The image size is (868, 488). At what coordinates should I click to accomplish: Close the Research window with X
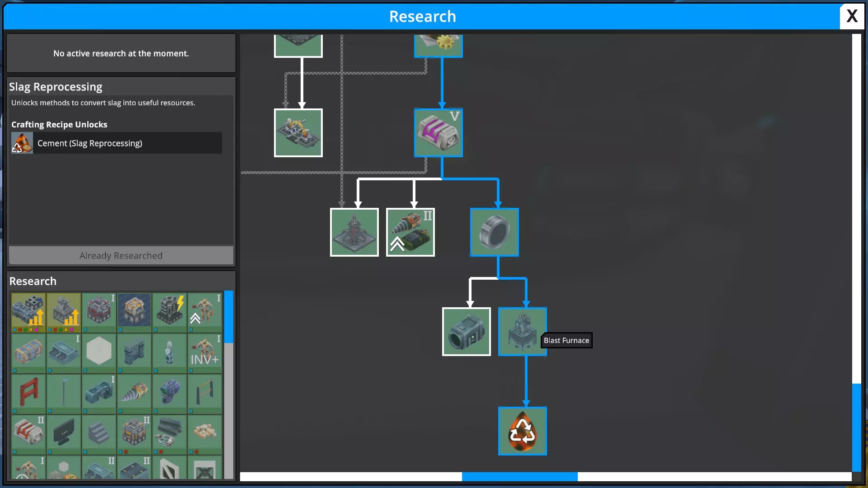tap(852, 16)
